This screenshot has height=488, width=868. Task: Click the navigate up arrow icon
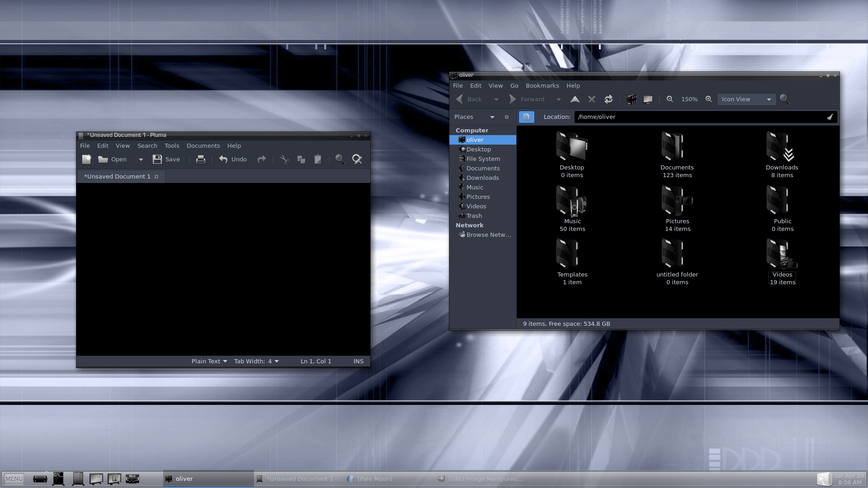(575, 99)
